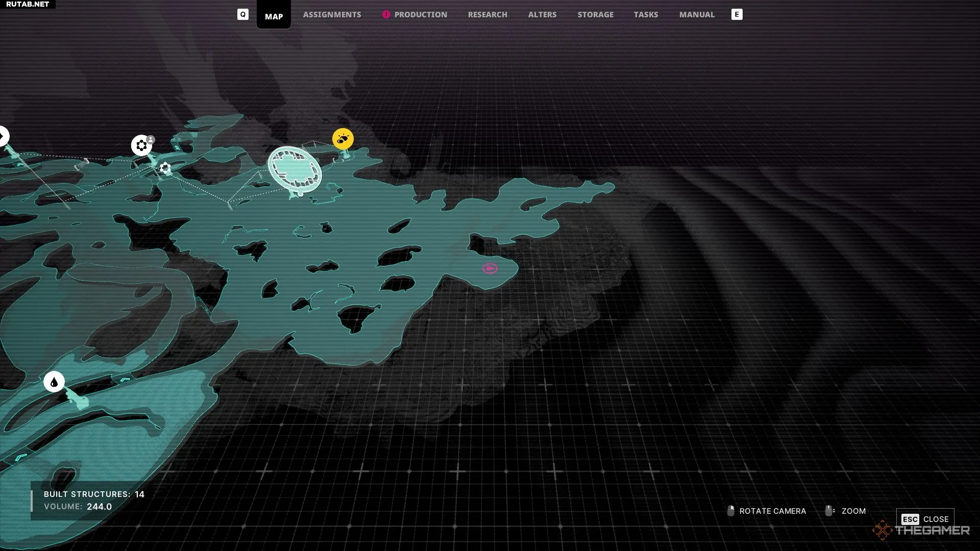
Task: Click the white arrow marker at left edge
Action: [x=4, y=136]
